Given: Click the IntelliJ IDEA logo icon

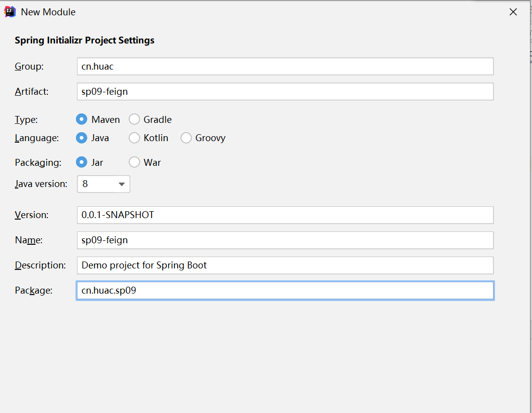Looking at the screenshot, I should [10, 12].
